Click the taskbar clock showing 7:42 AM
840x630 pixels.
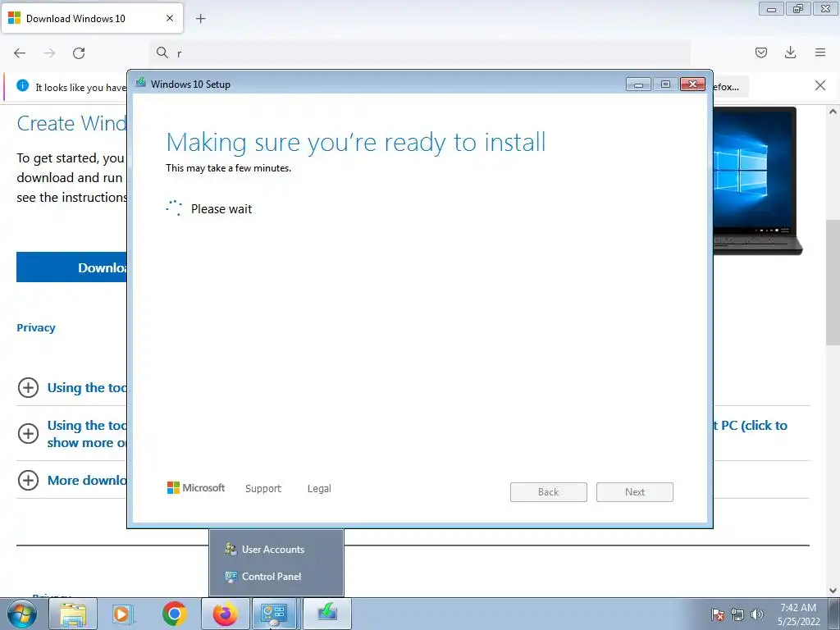pos(798,614)
